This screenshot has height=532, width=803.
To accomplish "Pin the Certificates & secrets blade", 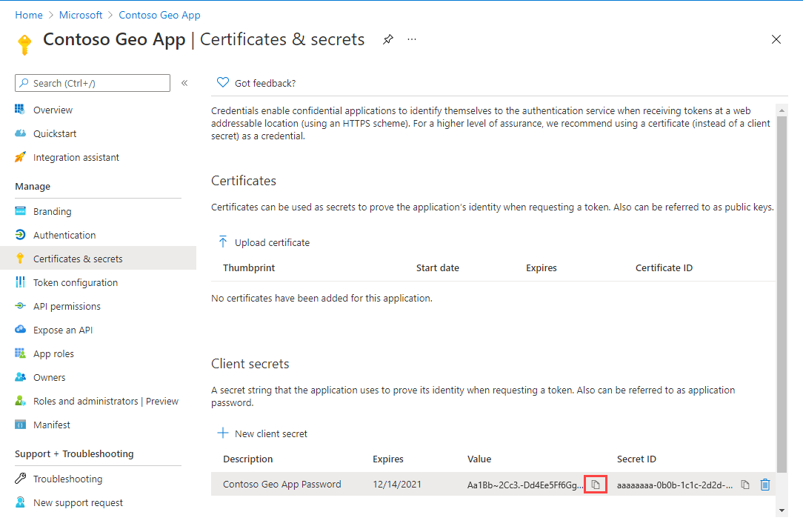I will (387, 39).
